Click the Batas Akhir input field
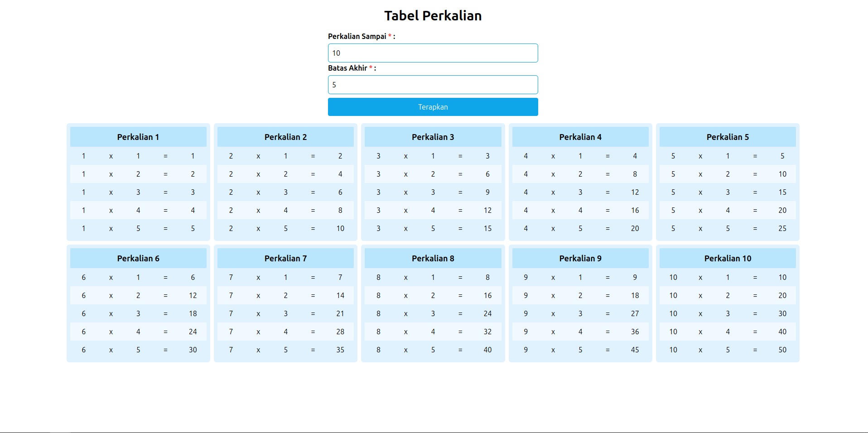868x433 pixels. [x=433, y=85]
